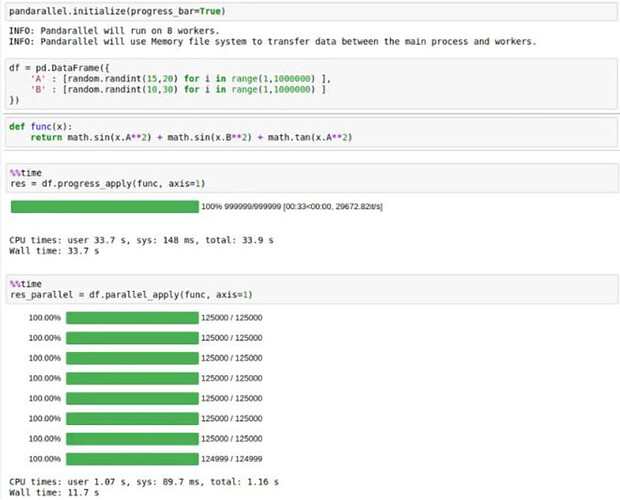The width and height of the screenshot is (620, 500).
Task: Click the %%time line above progress_apply
Action: tap(22, 172)
